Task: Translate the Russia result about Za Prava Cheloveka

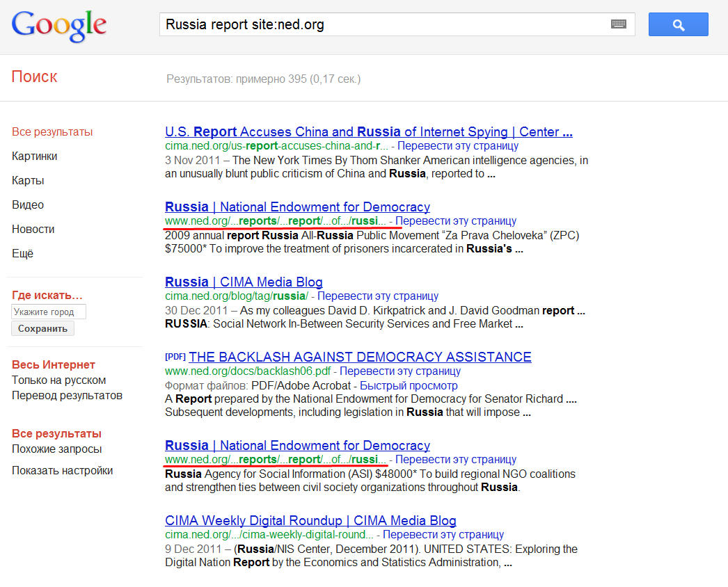Action: click(456, 221)
